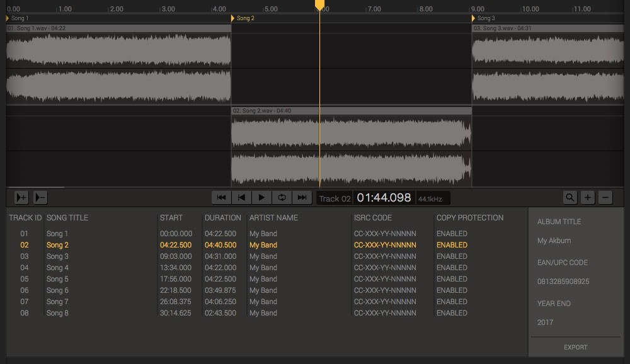Screen dimensions: 630x364
Task: Click track ID 08 in the list
Action: 25,312
